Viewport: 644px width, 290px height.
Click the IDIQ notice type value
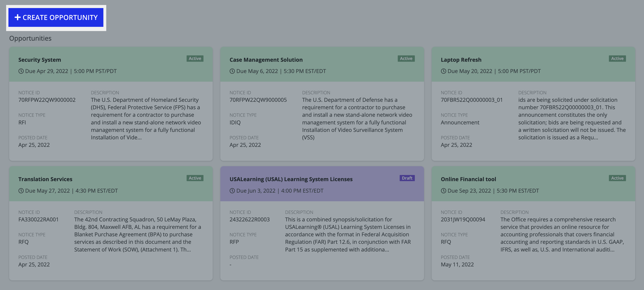pyautogui.click(x=235, y=122)
